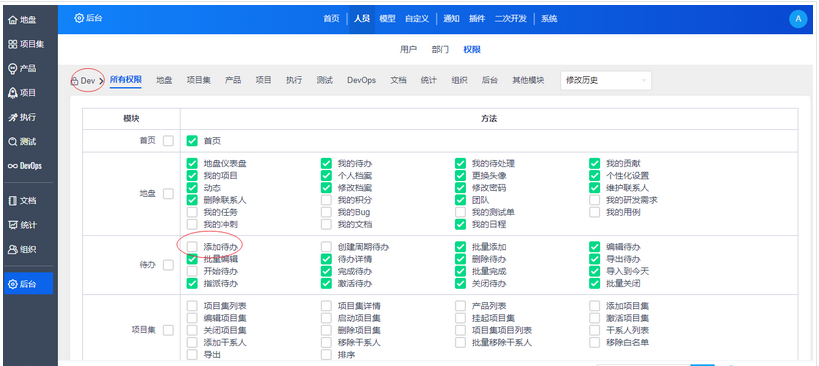Go to 项目 rocket sidebar icon
Image resolution: width=819 pixels, height=366 pixels.
tap(13, 93)
